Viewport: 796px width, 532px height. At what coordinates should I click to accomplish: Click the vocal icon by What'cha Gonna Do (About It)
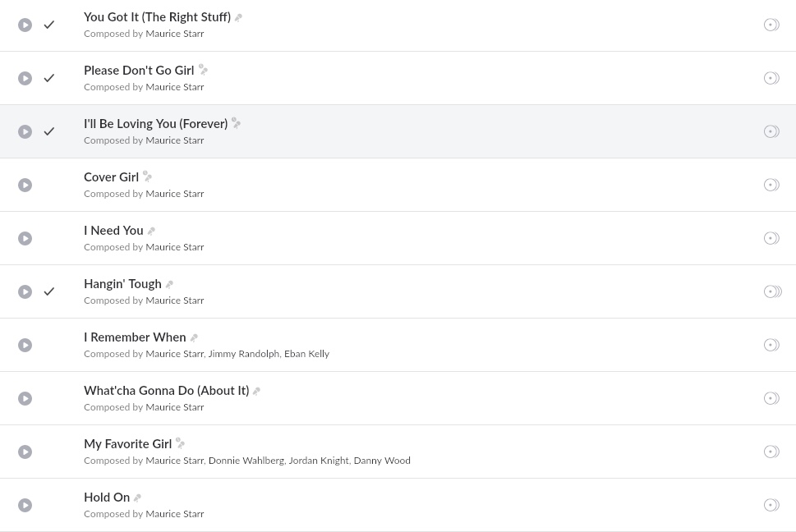click(257, 391)
